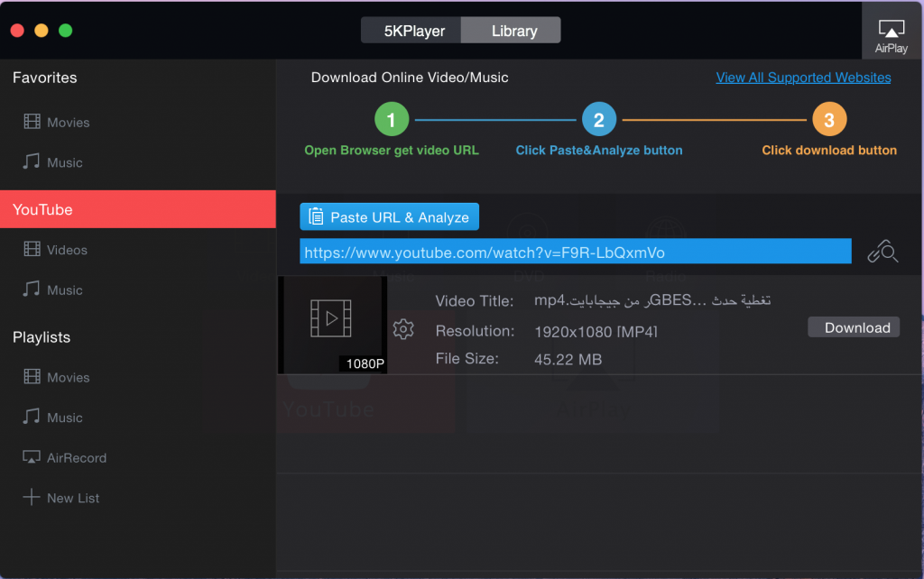Click 'Download Online Video/Music' heading
Screen dimensions: 924x579
(410, 78)
